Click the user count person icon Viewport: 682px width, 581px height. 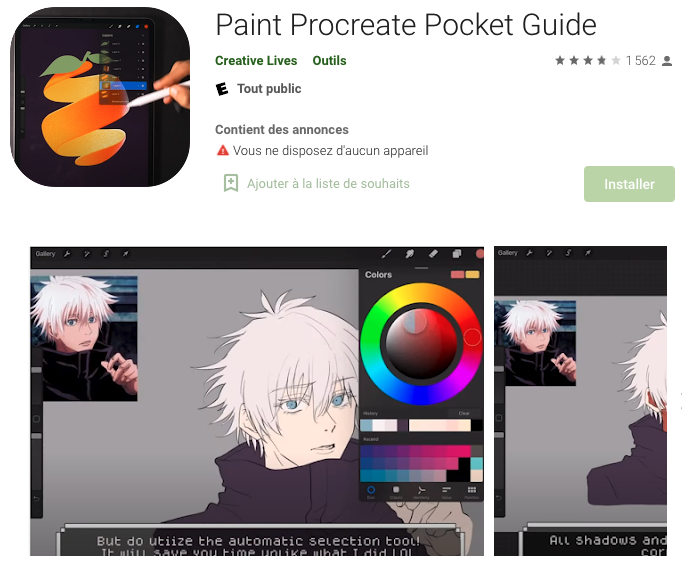666,61
